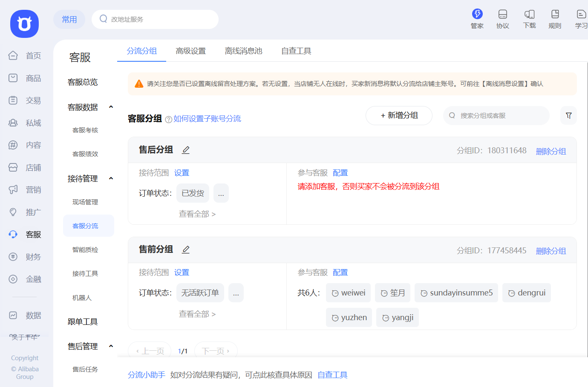Open 财务 in the sidebar
The image size is (588, 387).
[25, 257]
